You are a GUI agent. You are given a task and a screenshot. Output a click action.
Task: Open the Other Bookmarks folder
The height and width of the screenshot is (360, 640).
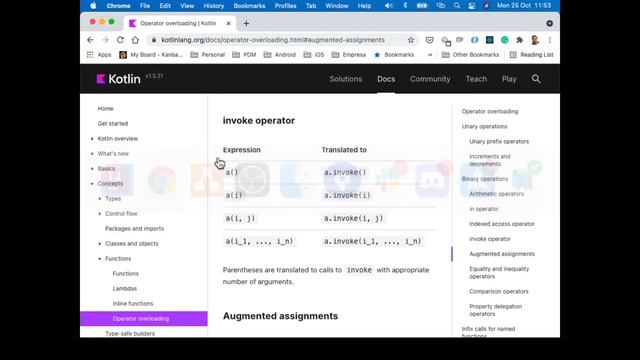click(x=471, y=55)
